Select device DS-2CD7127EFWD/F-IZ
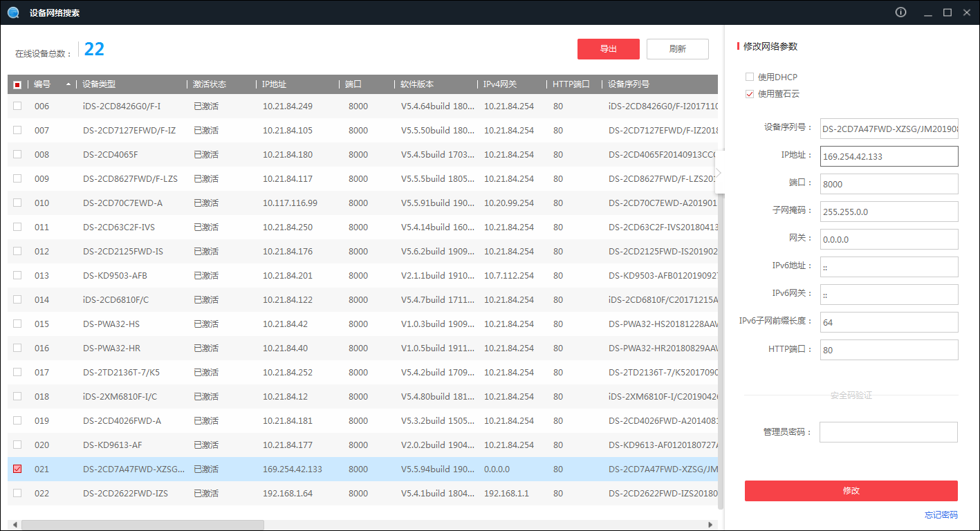 (129, 130)
